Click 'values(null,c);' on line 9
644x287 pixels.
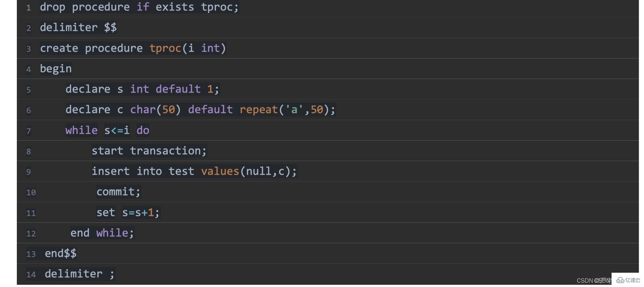click(249, 171)
